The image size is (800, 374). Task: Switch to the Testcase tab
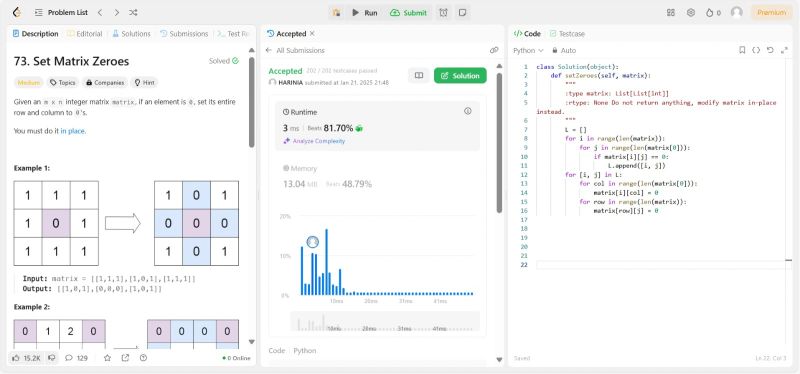pyautogui.click(x=567, y=34)
